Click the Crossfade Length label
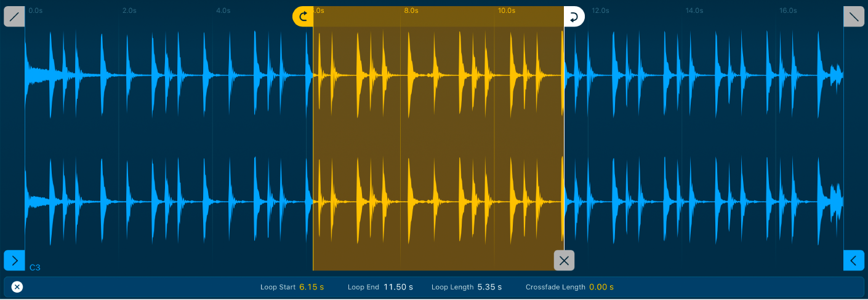The height and width of the screenshot is (300, 868). coord(556,287)
